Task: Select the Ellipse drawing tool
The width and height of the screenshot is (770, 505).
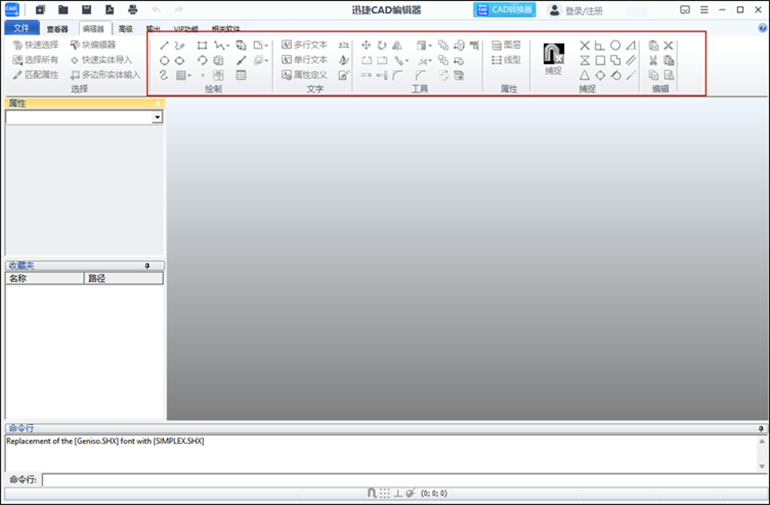Action: tap(180, 60)
